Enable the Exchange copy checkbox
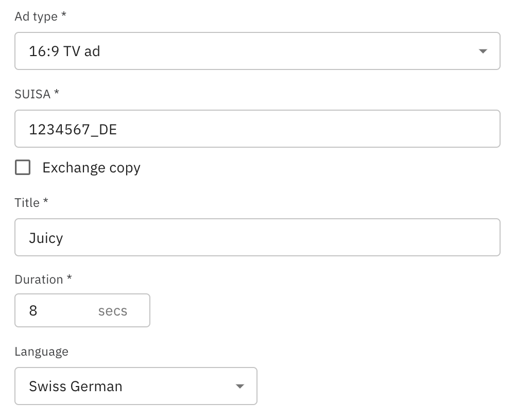This screenshot has width=515, height=420. click(x=23, y=168)
